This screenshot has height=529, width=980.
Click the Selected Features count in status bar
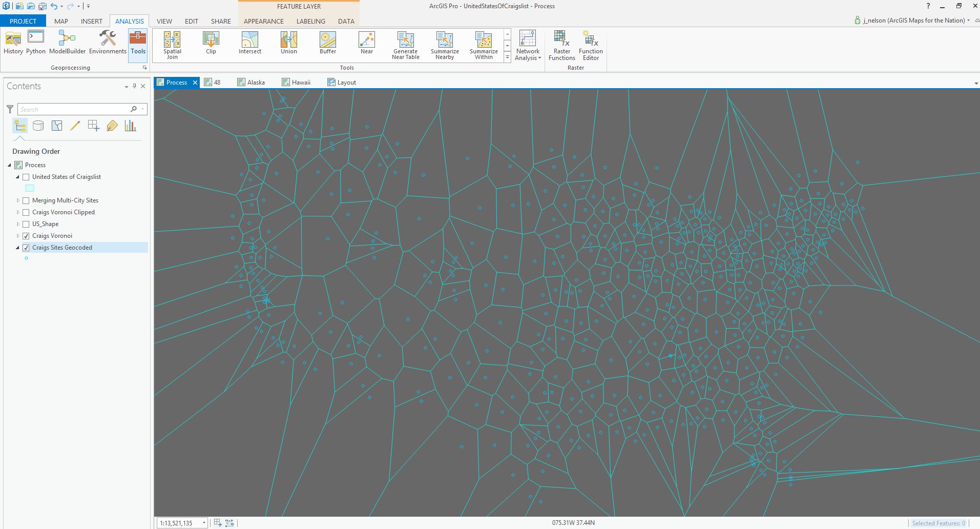coord(939,523)
